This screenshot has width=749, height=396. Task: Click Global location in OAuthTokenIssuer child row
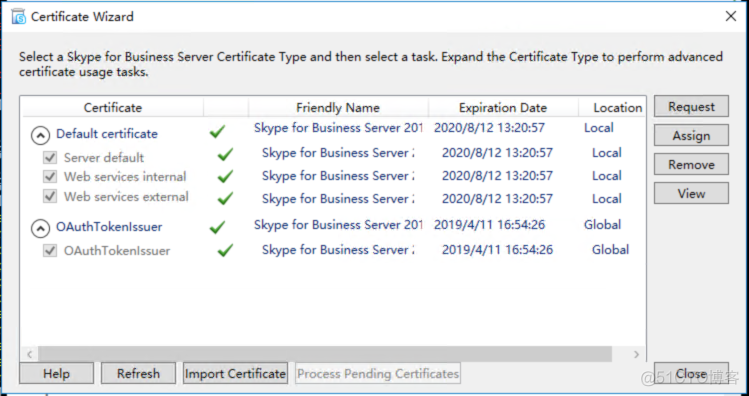point(610,250)
